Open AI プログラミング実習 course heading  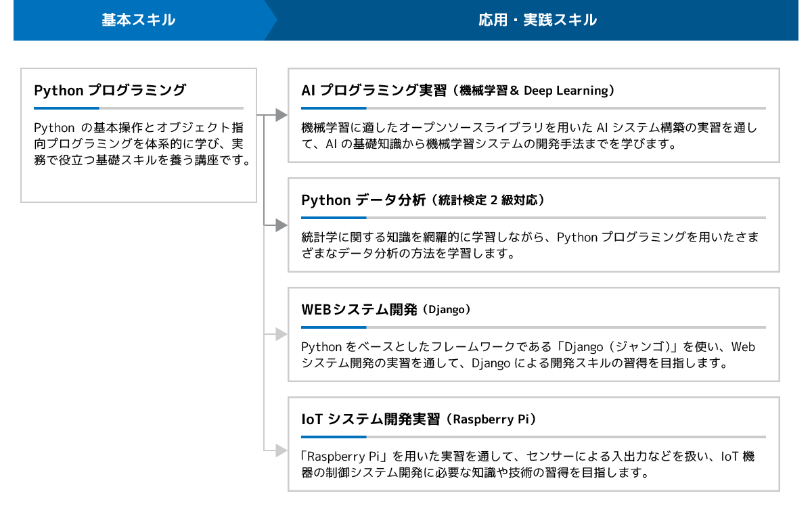coord(458,90)
